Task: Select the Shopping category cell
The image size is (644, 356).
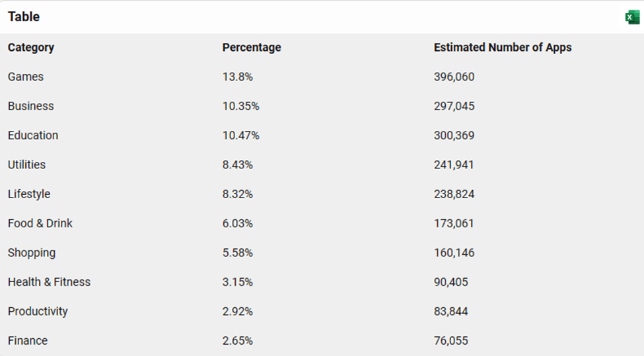Action: (x=32, y=253)
